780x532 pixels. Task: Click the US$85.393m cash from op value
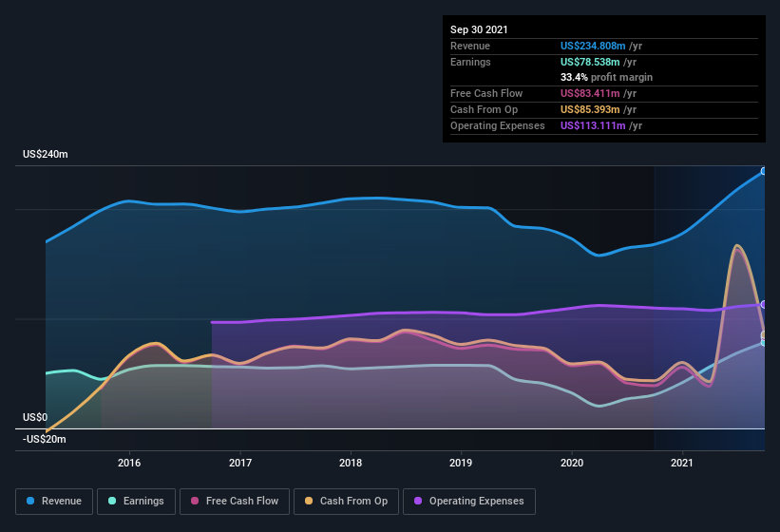coord(590,109)
